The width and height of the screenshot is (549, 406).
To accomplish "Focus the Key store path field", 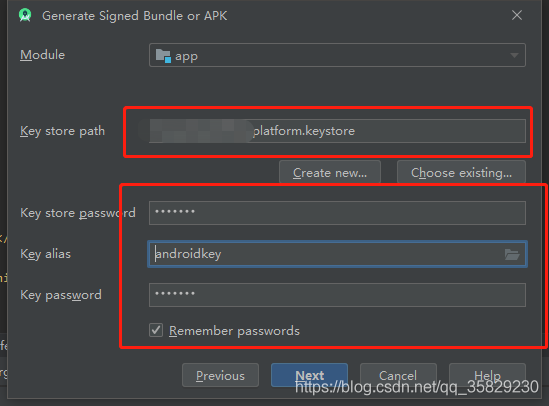I will click(x=337, y=131).
